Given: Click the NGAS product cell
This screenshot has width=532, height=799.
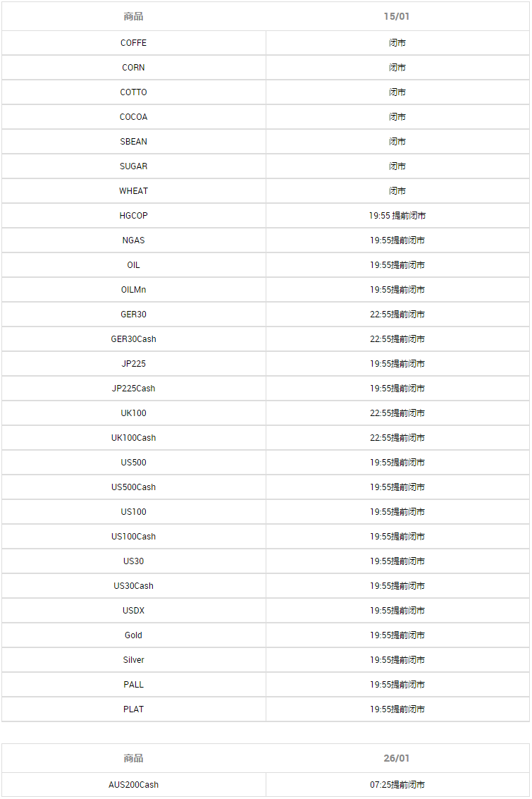Looking at the screenshot, I should (x=133, y=240).
